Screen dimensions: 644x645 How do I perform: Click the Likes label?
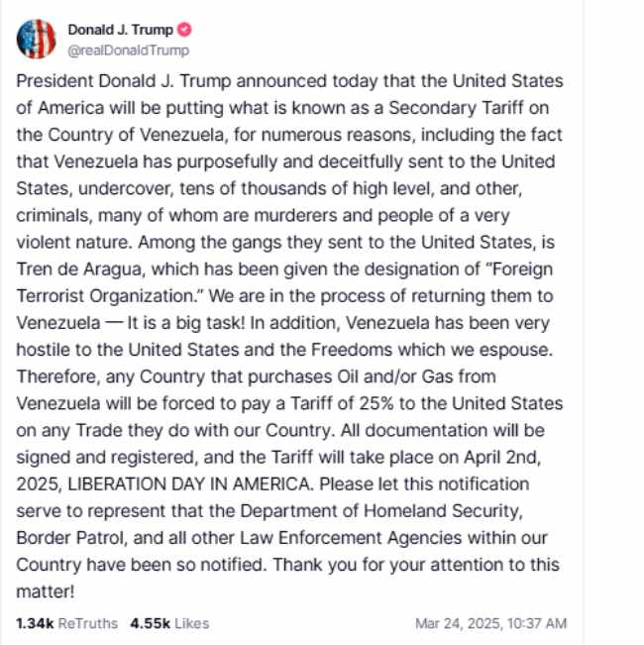192,623
